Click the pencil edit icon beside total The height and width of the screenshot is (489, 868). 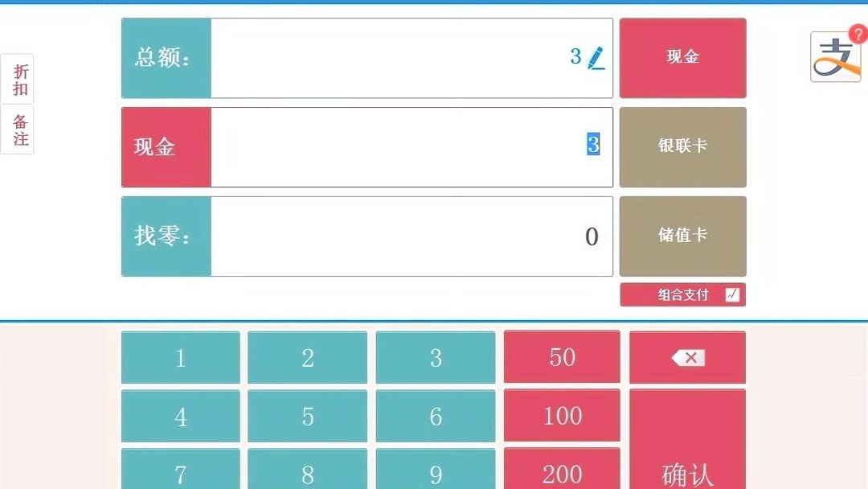tap(596, 58)
